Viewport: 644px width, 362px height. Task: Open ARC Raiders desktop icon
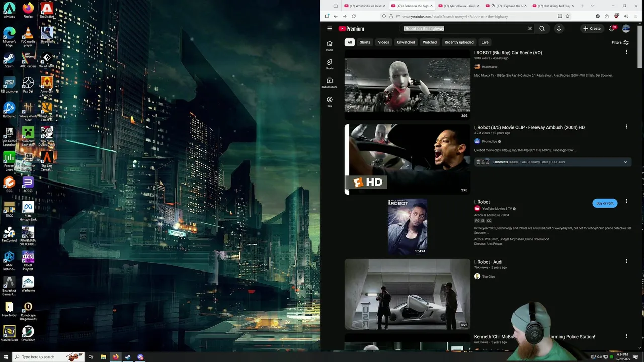coord(28,60)
